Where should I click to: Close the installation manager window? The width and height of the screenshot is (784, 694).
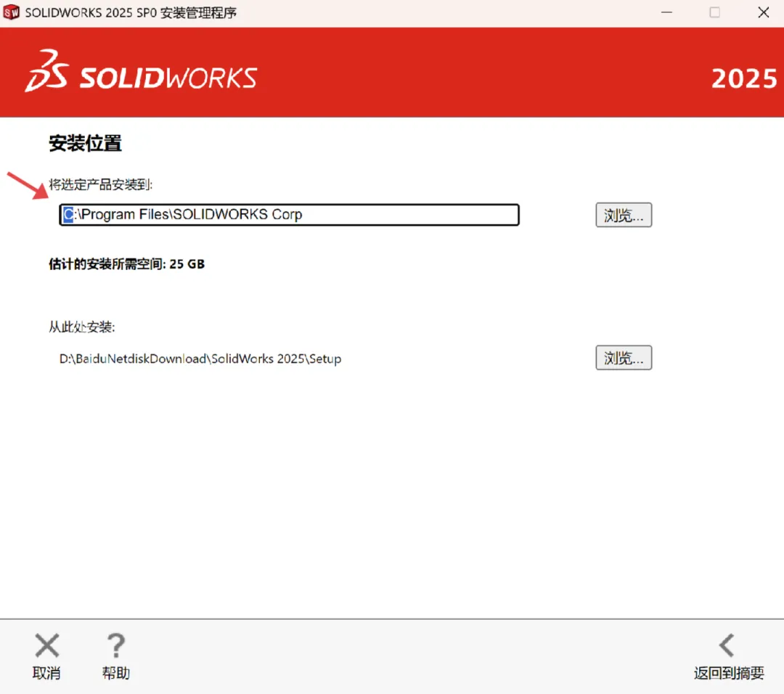point(763,12)
